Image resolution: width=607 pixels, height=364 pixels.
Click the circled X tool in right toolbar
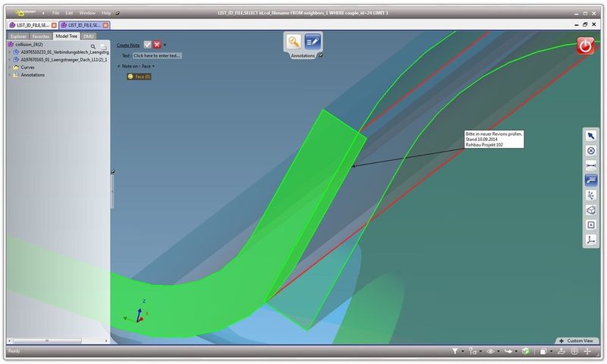(591, 150)
